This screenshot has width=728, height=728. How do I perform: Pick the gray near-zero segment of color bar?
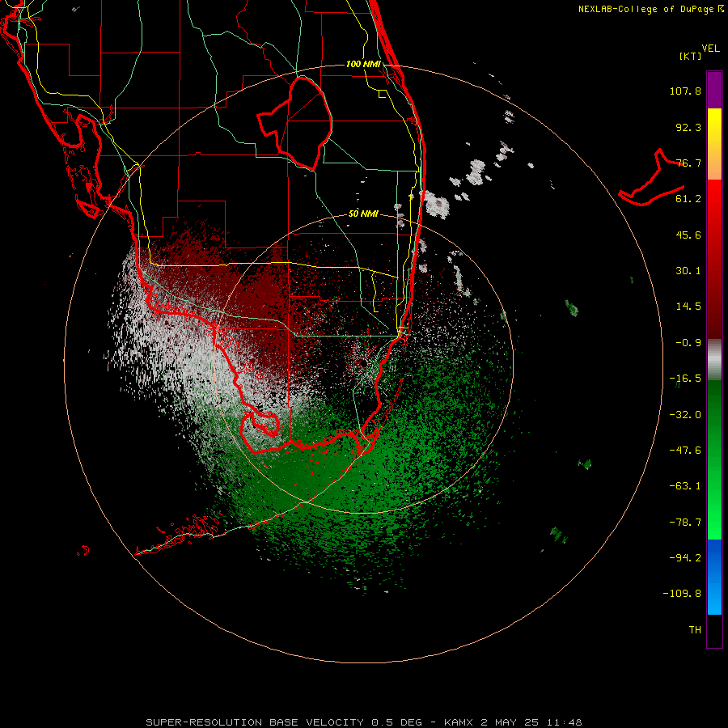(x=714, y=360)
